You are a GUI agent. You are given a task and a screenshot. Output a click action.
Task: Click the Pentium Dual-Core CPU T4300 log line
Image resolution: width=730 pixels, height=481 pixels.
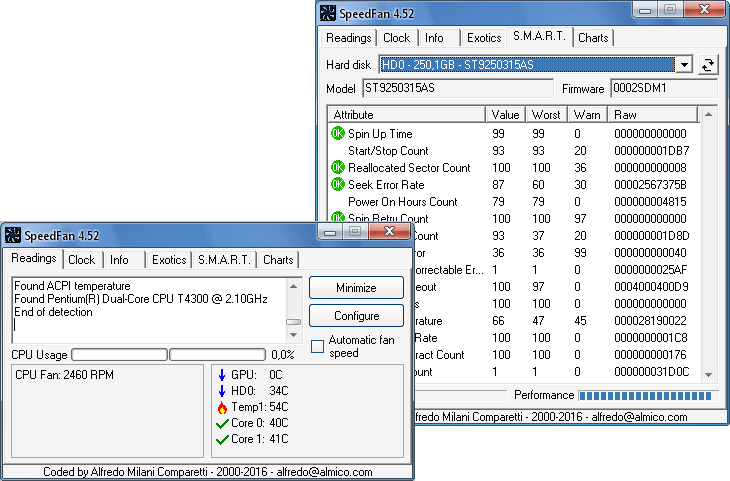point(141,299)
